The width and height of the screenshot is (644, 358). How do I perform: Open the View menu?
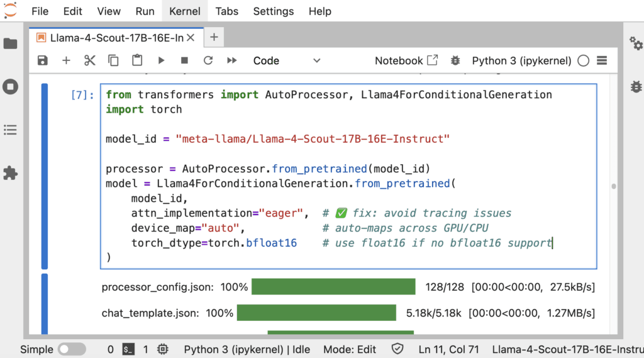(x=109, y=11)
